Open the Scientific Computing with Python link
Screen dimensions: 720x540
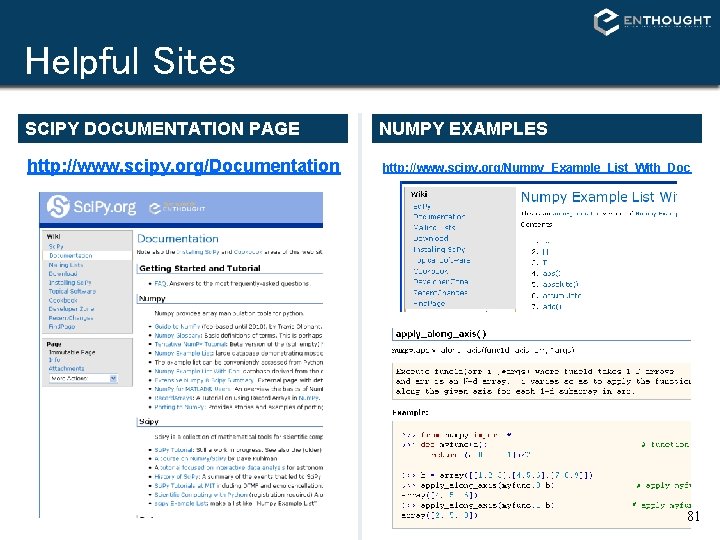pos(201,495)
